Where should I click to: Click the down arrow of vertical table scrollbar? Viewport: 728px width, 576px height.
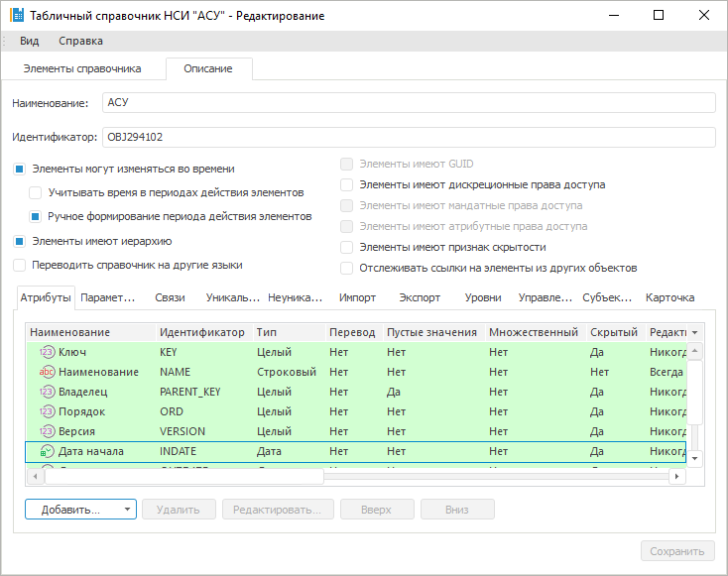(x=695, y=458)
